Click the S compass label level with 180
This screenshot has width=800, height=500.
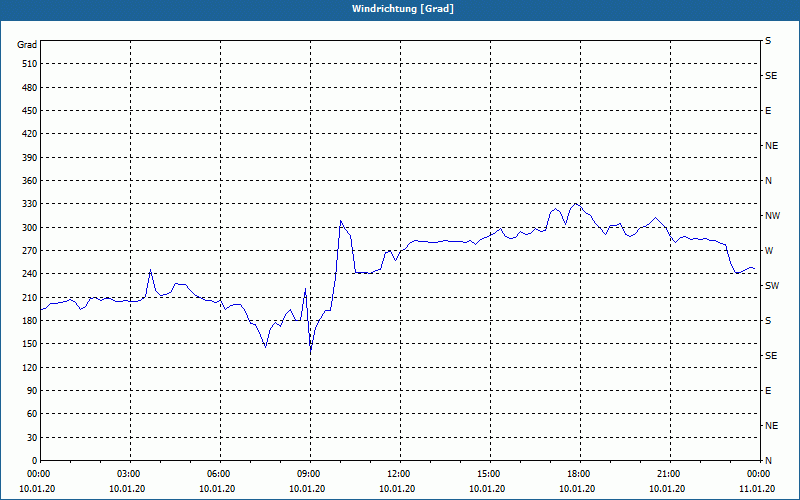click(x=768, y=321)
